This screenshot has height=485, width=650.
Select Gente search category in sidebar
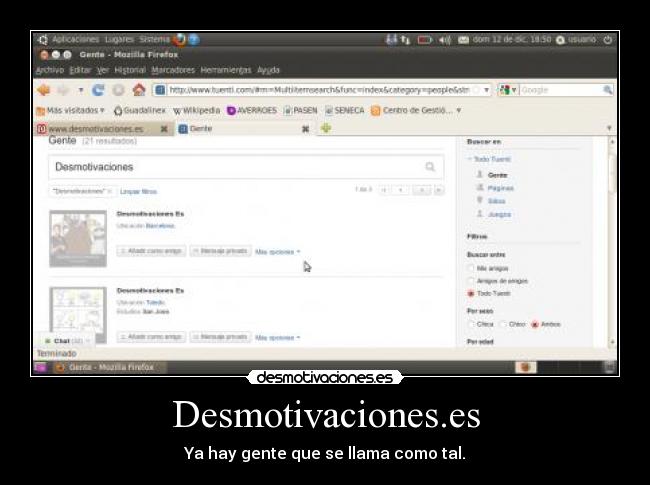click(x=497, y=175)
